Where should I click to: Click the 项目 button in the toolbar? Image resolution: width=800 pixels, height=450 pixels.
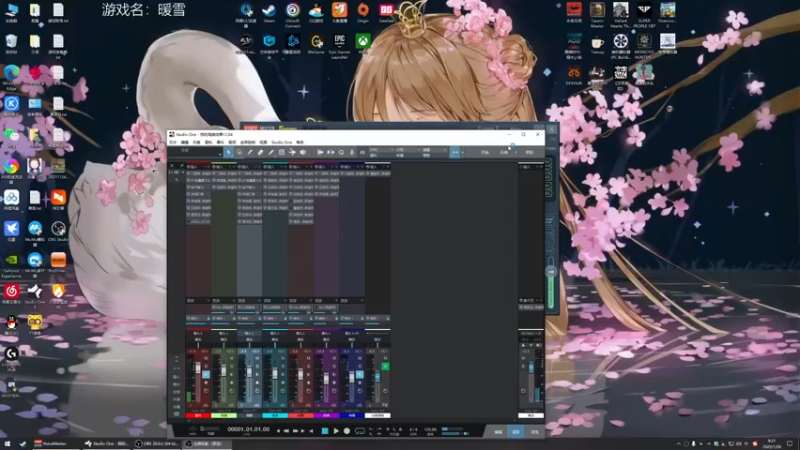529,152
